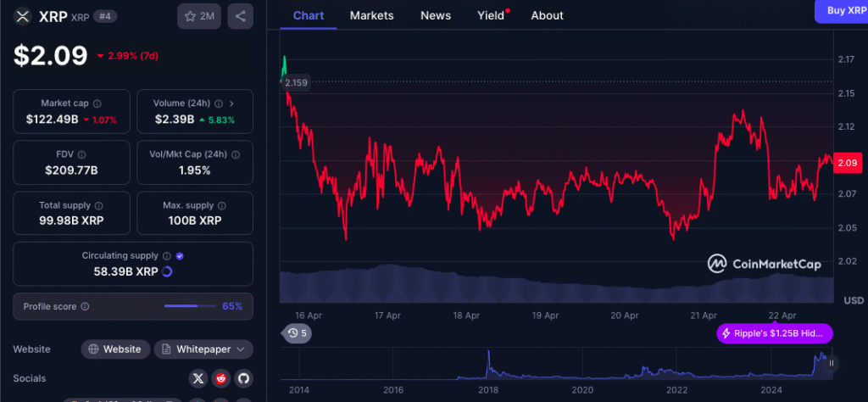Open Profile score info icon
The width and height of the screenshot is (868, 402).
click(86, 306)
